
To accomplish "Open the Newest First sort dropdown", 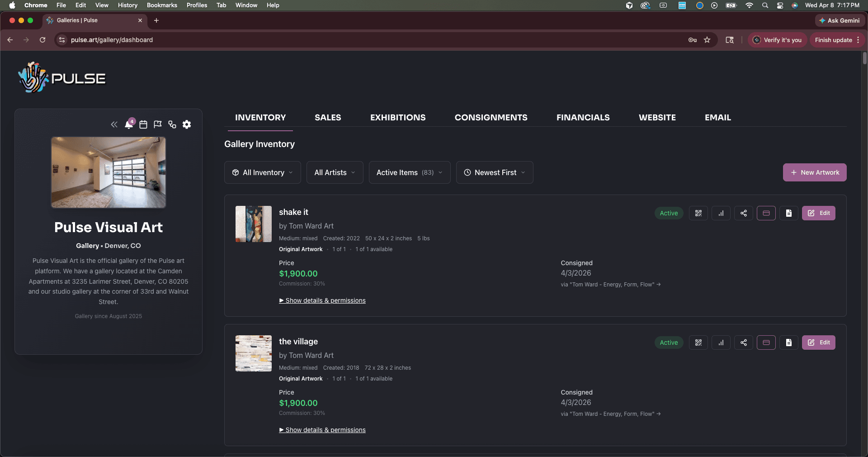I will click(x=494, y=172).
